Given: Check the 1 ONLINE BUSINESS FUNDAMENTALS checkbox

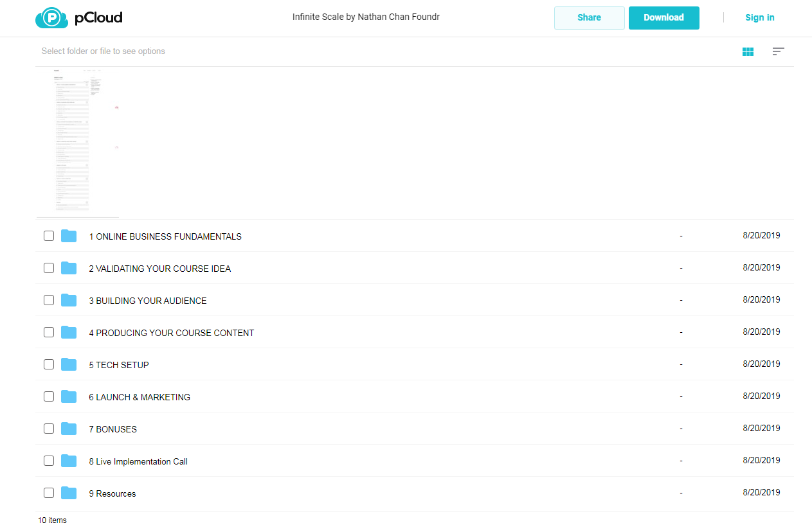Looking at the screenshot, I should point(49,236).
